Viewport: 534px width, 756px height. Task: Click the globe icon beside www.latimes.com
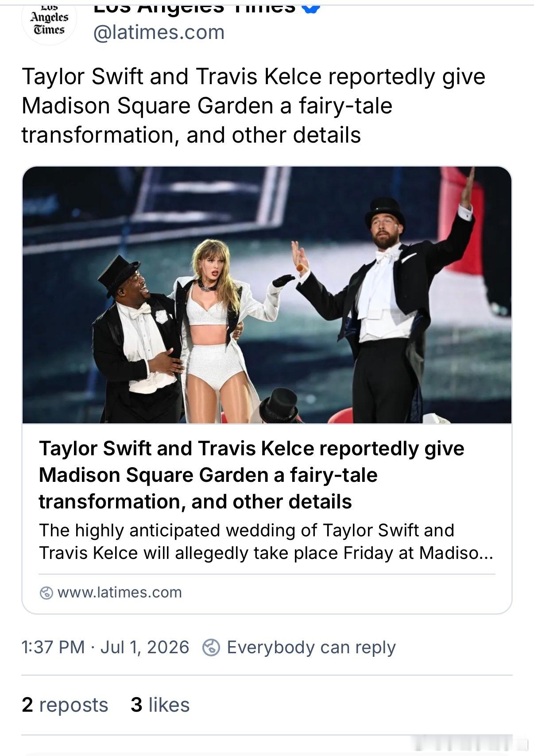pyautogui.click(x=46, y=593)
